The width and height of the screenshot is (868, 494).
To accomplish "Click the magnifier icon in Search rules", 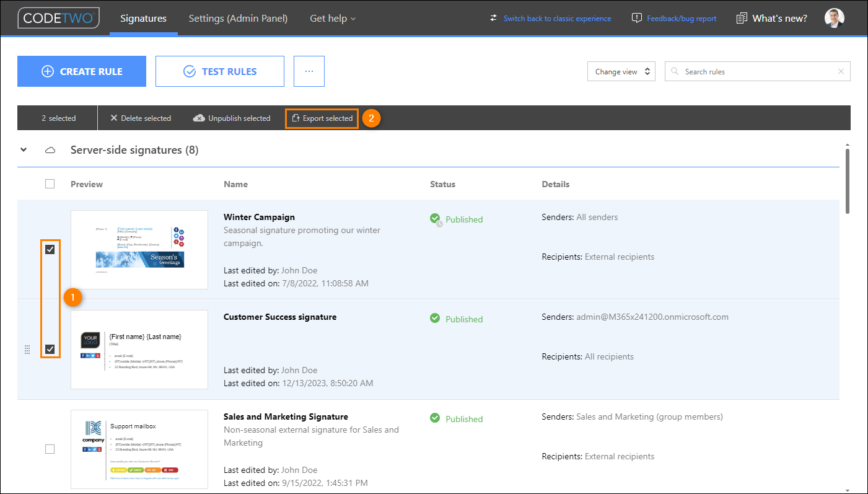I will [674, 71].
